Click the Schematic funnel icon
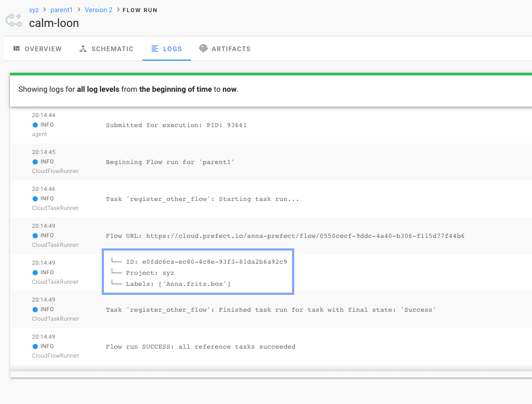Screen dimensions: 532x404 click(x=82, y=49)
